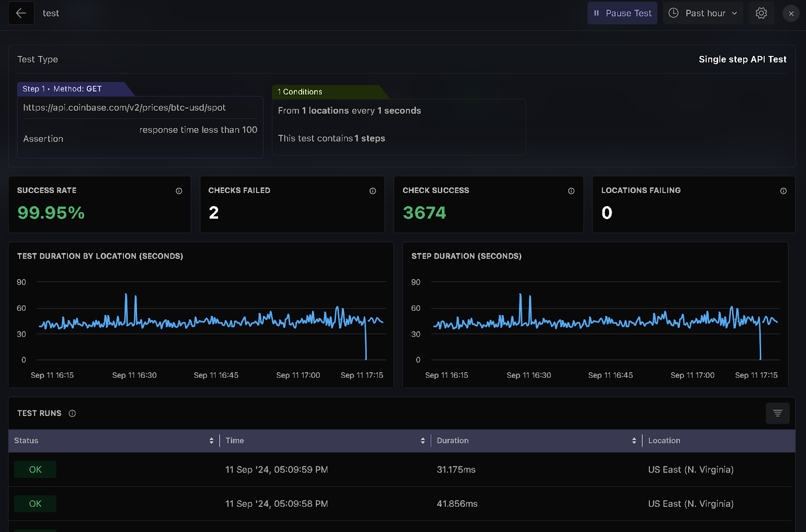This screenshot has width=806, height=532.
Task: Open the test settings gear icon
Action: coord(761,13)
